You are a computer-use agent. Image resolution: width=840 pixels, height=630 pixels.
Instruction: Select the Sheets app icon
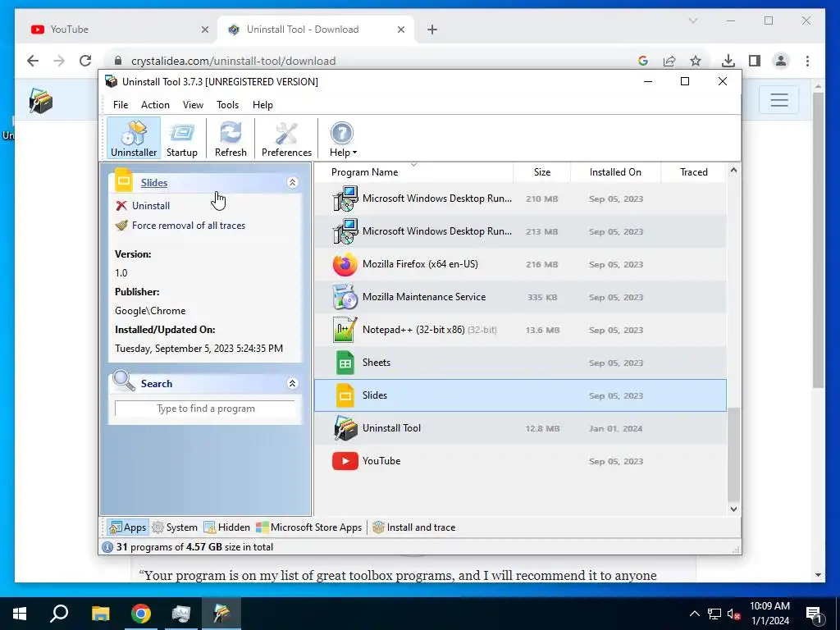tap(345, 363)
